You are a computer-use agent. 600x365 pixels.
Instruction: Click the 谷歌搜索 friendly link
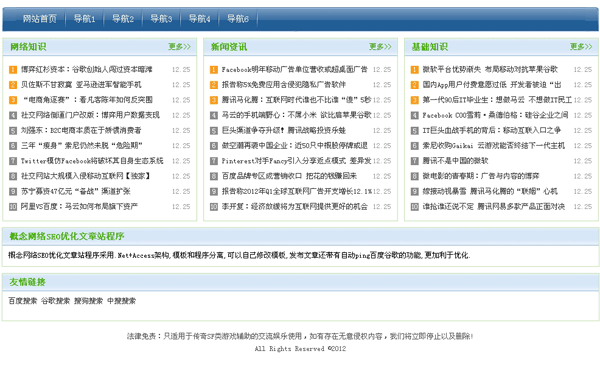(55, 301)
